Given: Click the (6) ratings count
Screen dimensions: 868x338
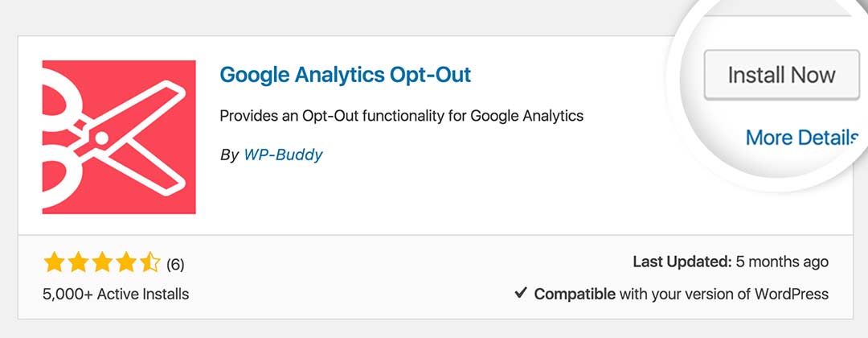Looking at the screenshot, I should coord(175,264).
